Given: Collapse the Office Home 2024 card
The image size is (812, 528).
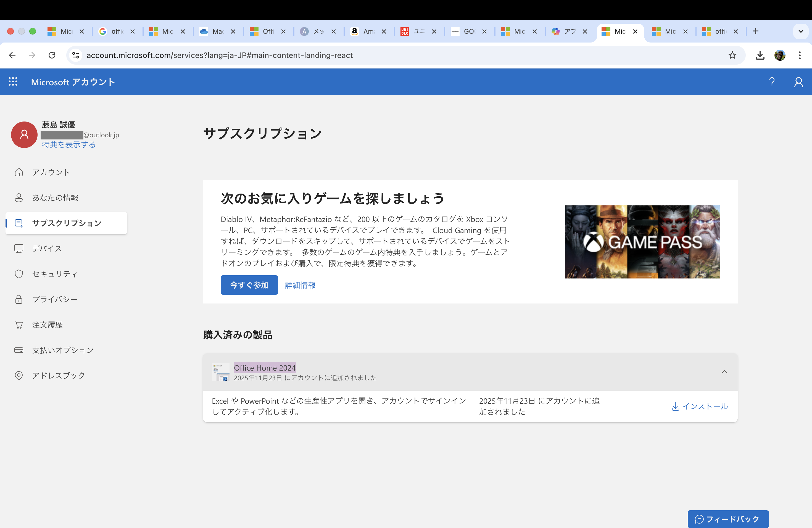Looking at the screenshot, I should (x=724, y=372).
